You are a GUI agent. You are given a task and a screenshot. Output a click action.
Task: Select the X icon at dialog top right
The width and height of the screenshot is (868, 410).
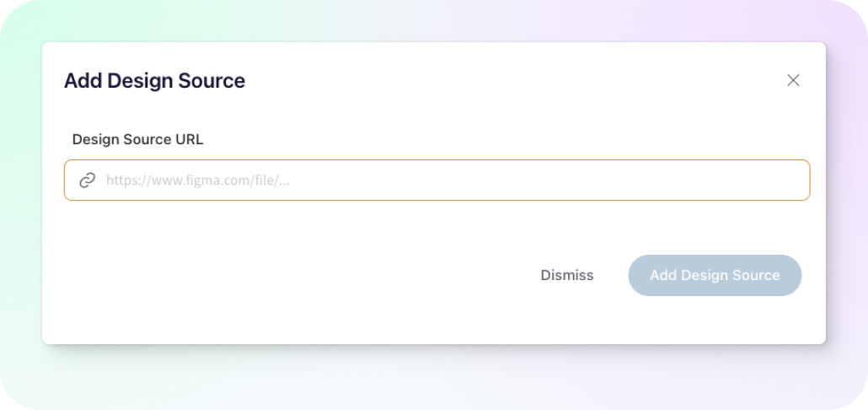click(793, 80)
